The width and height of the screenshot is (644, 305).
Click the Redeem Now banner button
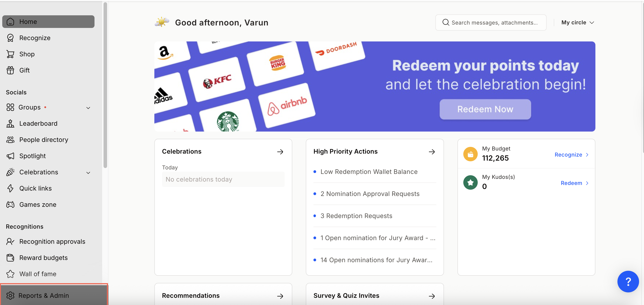point(485,109)
